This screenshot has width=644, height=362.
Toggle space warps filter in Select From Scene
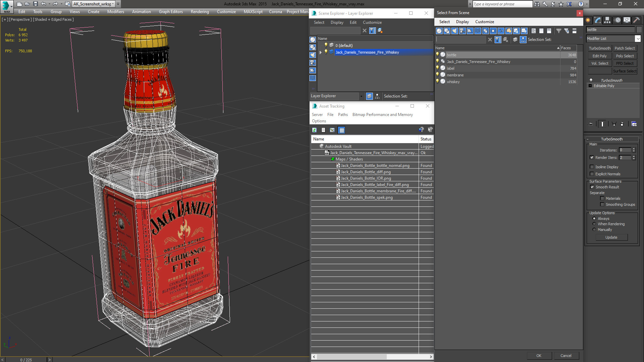coord(477,31)
